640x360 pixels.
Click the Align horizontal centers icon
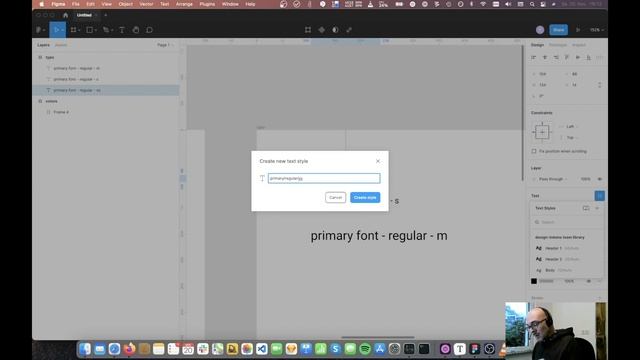point(544,58)
